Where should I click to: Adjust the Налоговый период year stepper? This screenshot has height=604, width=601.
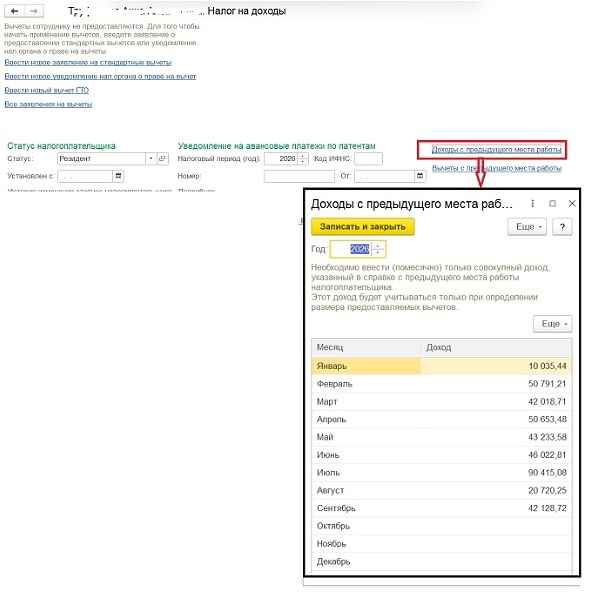pos(303,159)
